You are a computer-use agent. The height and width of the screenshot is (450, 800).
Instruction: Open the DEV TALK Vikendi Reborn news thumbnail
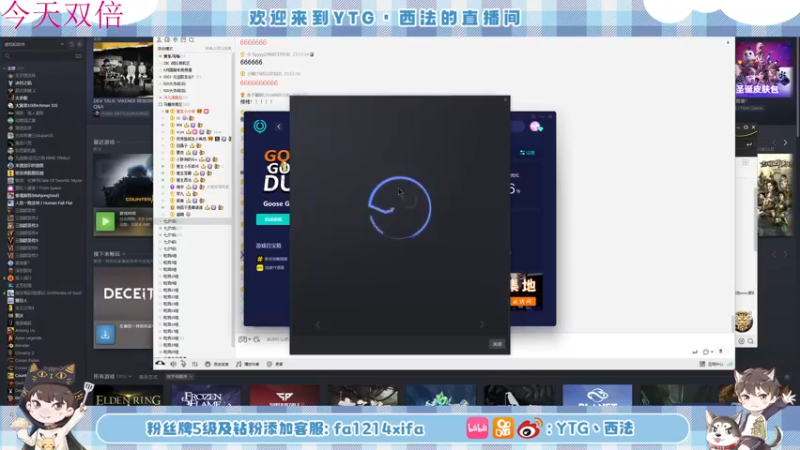coord(123,70)
